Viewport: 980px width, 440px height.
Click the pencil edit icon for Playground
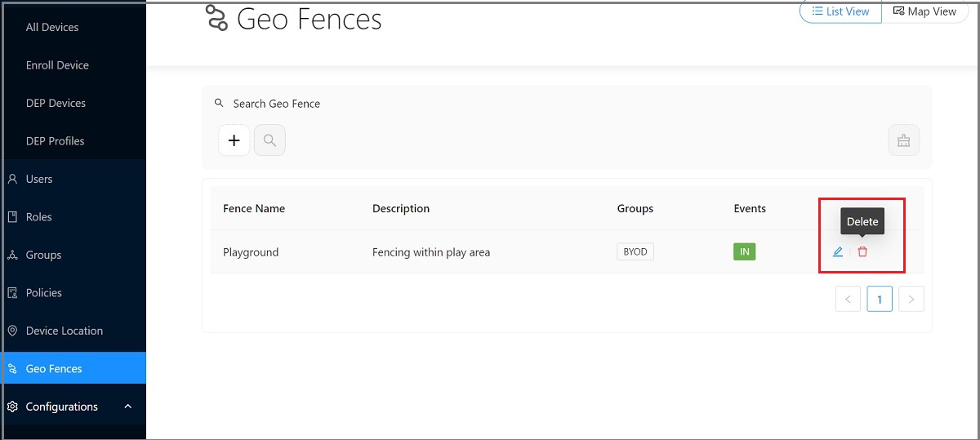coord(838,252)
